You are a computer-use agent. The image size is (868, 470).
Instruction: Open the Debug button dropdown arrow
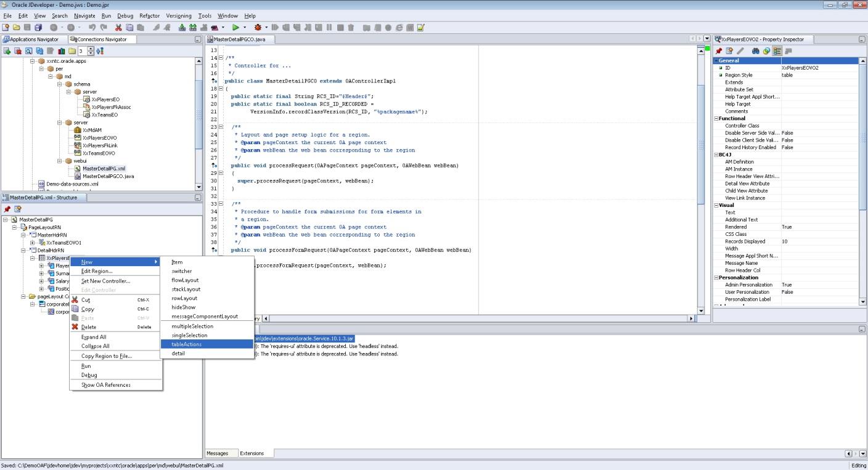point(266,27)
